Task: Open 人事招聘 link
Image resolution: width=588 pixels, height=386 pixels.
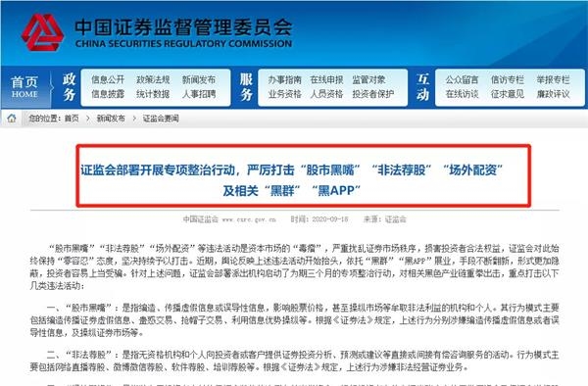Action: pyautogui.click(x=199, y=94)
